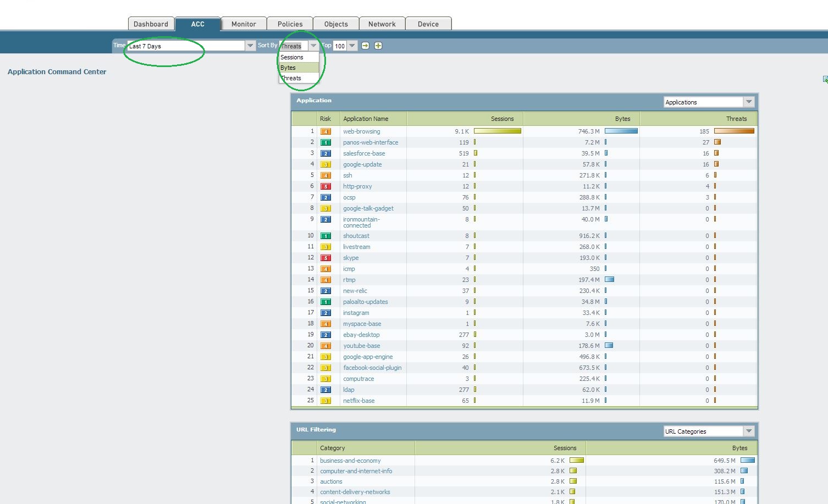Click the risk 3 badge for google-update
828x504 pixels.
pyautogui.click(x=325, y=165)
